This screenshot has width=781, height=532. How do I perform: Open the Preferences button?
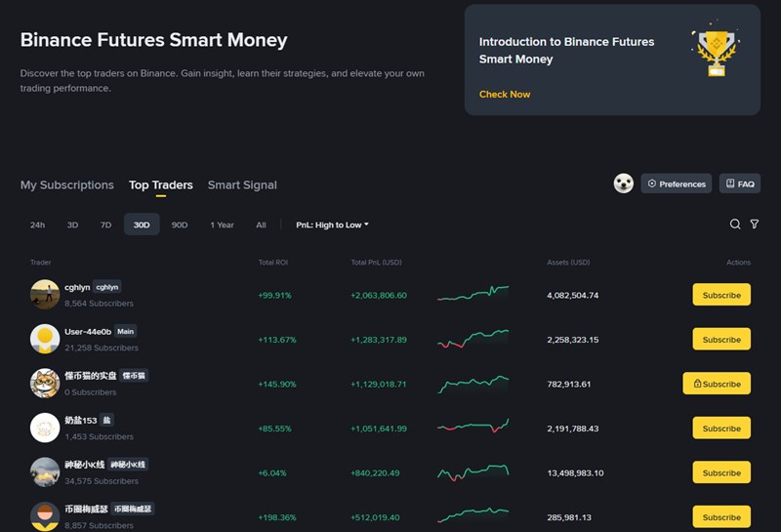[676, 184]
